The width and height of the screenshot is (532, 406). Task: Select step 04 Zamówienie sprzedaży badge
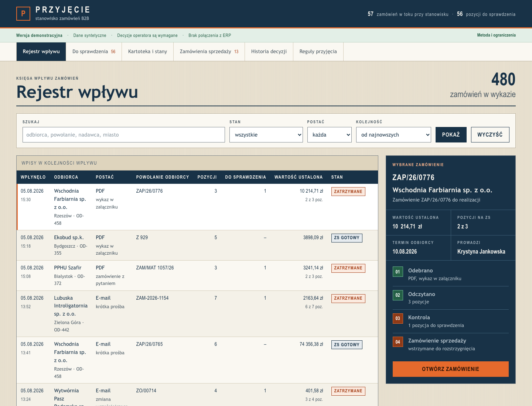pyautogui.click(x=398, y=342)
